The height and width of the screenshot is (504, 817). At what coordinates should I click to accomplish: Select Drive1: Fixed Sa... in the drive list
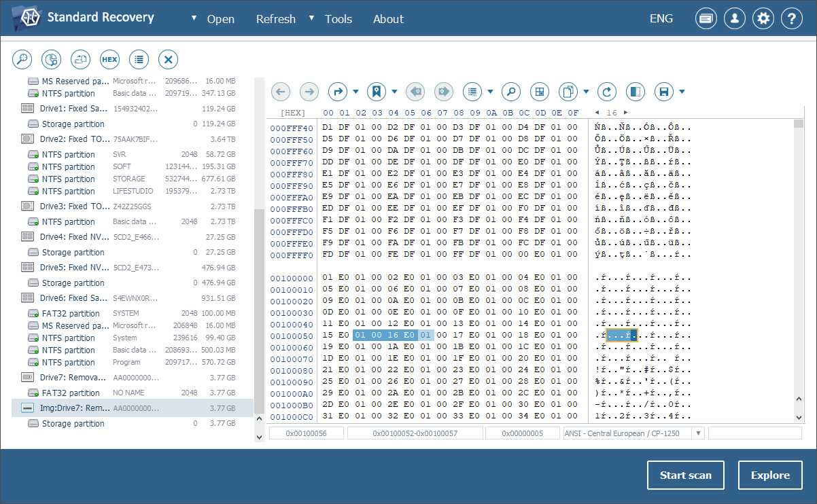tap(132, 109)
